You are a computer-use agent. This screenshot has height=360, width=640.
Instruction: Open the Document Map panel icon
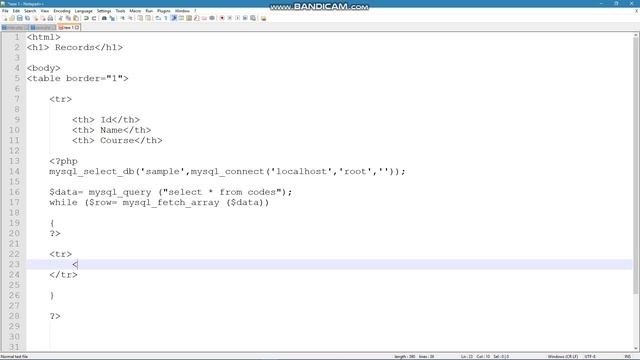[189, 18]
